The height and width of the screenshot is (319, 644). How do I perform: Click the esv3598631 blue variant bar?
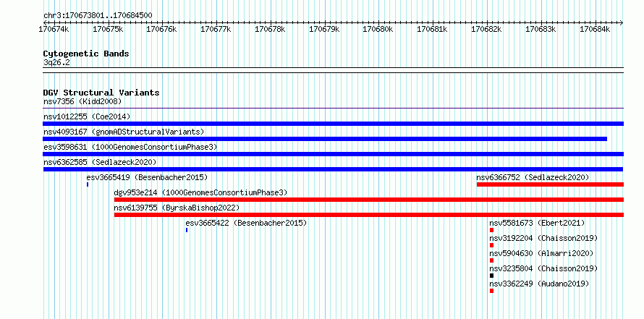click(333, 154)
